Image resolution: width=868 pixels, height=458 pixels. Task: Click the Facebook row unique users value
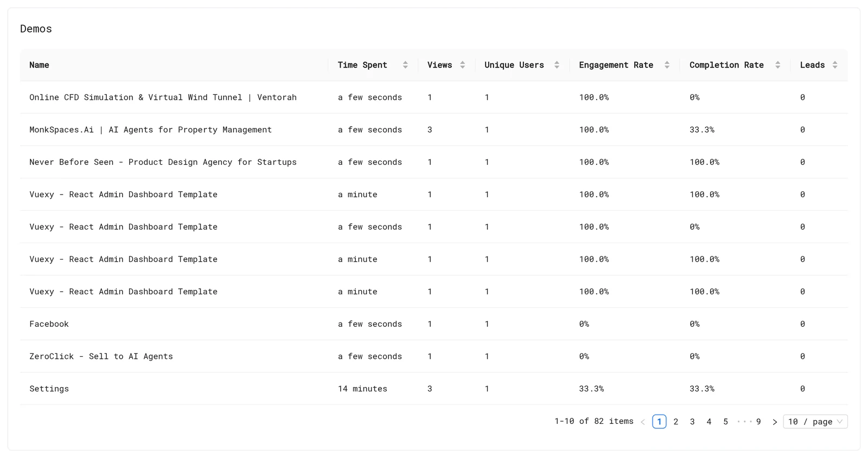[x=487, y=324]
